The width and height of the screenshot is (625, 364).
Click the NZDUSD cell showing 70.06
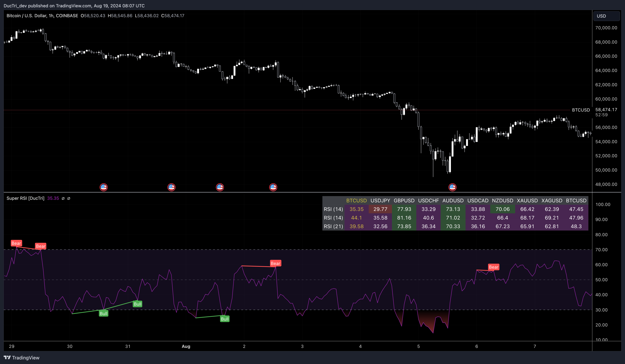click(503, 209)
